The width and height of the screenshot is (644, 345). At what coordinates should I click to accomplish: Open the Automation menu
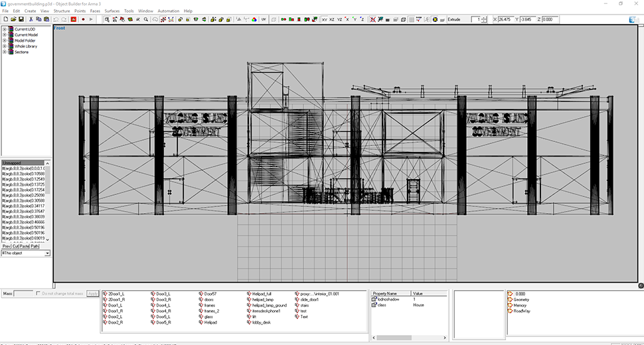click(x=168, y=11)
